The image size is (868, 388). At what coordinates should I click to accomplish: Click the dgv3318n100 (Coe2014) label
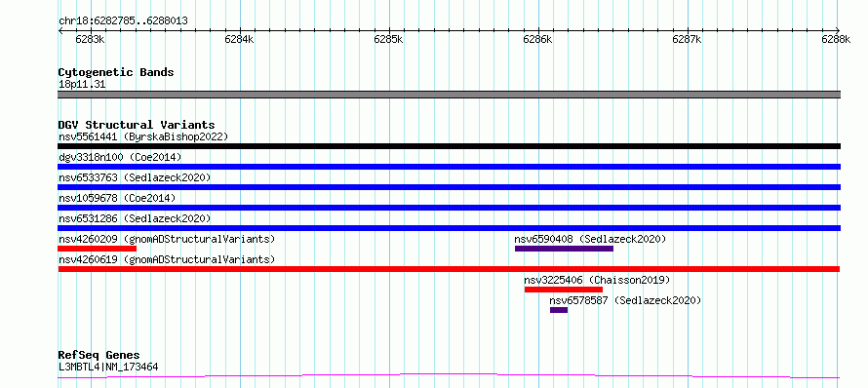120,157
